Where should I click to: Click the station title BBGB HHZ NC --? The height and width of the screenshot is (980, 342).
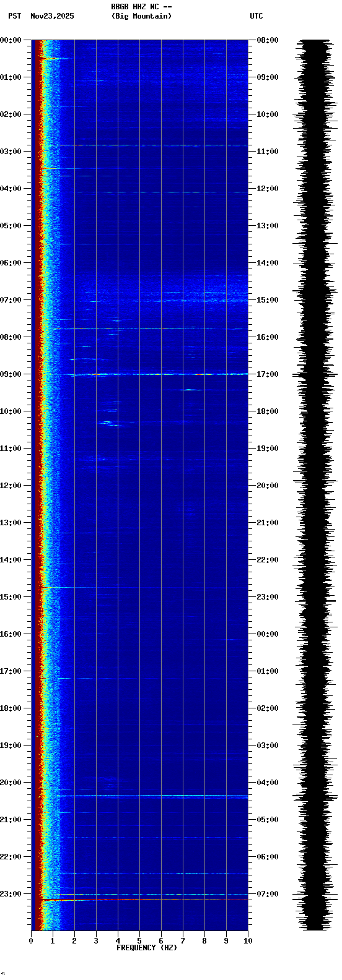pos(141,7)
